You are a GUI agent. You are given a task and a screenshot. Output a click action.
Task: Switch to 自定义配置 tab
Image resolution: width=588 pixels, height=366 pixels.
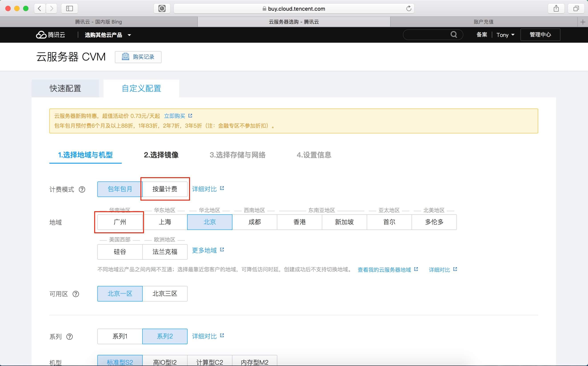141,88
